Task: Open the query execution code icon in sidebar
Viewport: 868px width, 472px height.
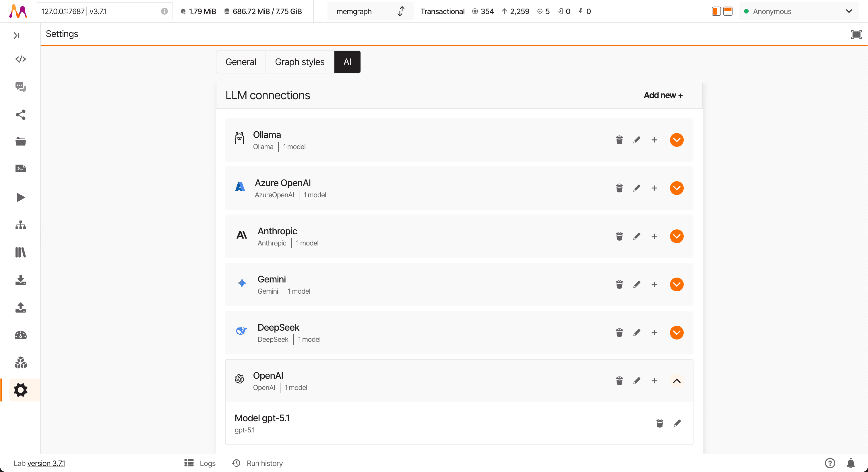Action: point(21,59)
